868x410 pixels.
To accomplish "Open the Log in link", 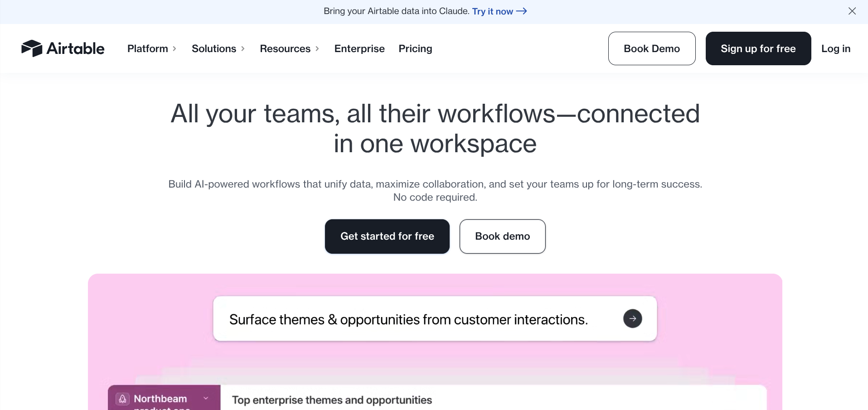I will [836, 48].
